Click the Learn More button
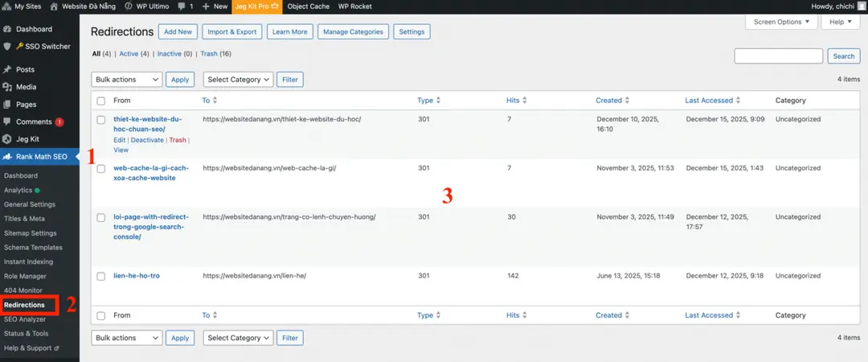 tap(290, 31)
